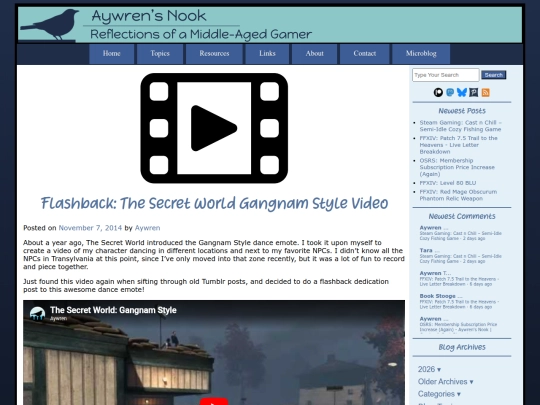Play the embedded YouTube video
540x405 pixels.
[x=214, y=401]
